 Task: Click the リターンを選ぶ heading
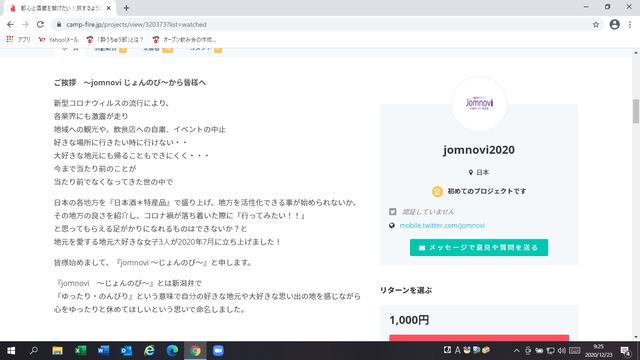pos(406,290)
